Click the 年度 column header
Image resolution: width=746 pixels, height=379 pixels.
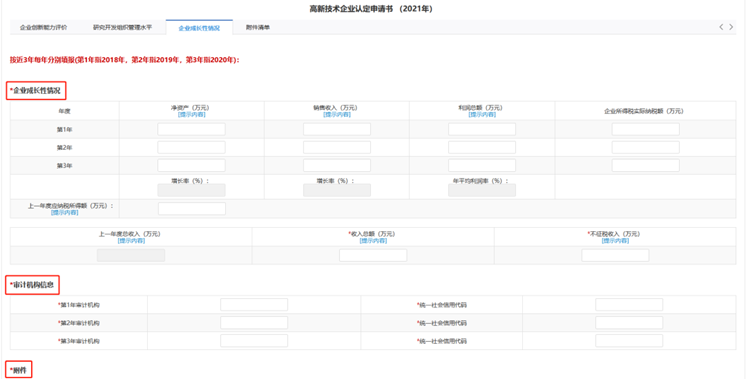tap(64, 111)
